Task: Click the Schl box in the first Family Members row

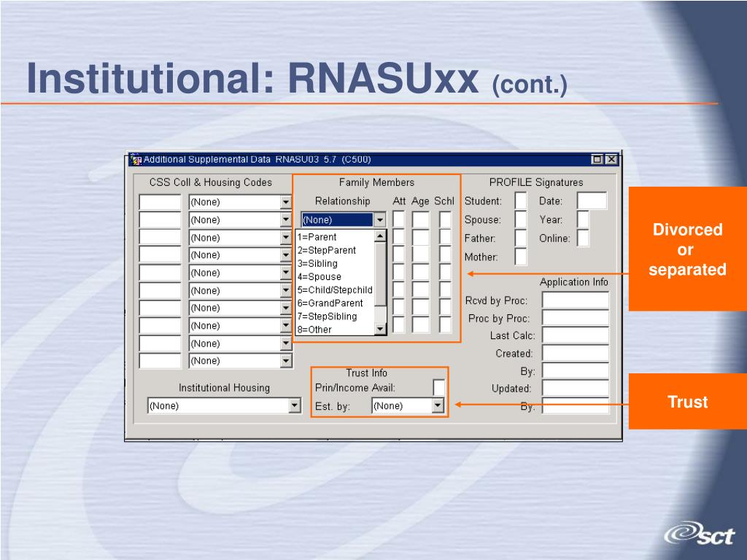Action: (446, 219)
